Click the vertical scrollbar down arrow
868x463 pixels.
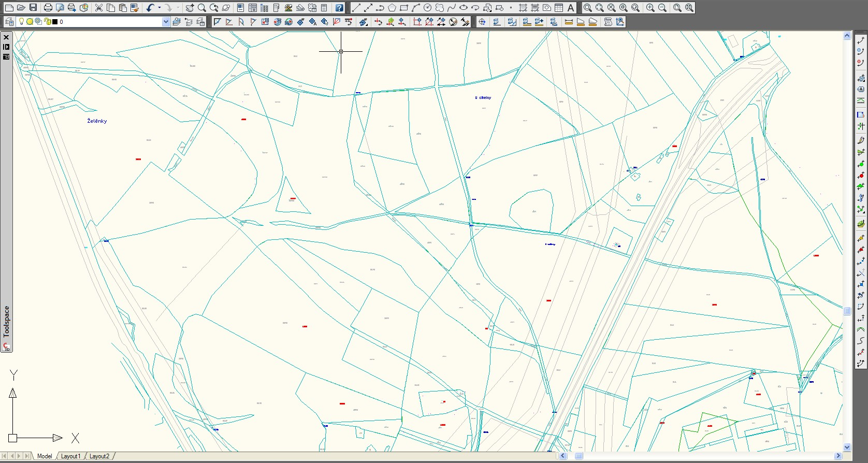coord(847,447)
